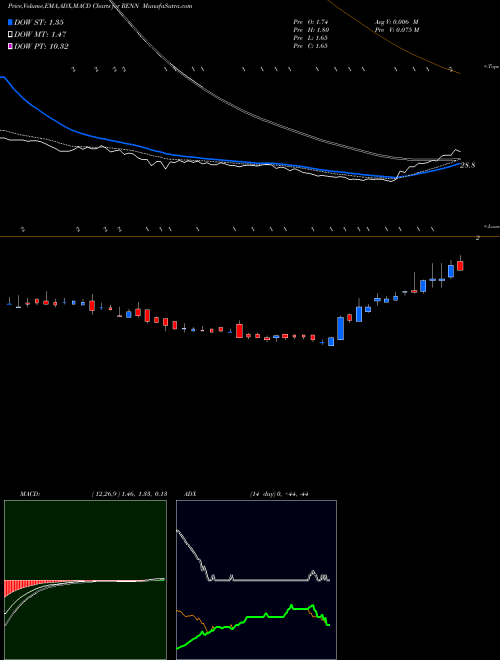Click the ADX '(14 day) 0, +44, -44' readout
This screenshot has width=500, height=660.
pos(279,494)
